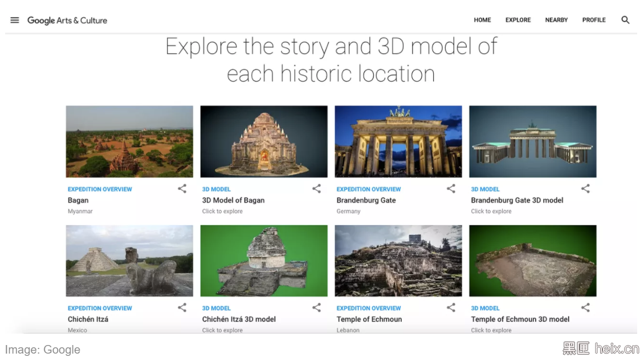644x361 pixels.
Task: Share the Temple of Echmoun 3D model
Action: 585,308
